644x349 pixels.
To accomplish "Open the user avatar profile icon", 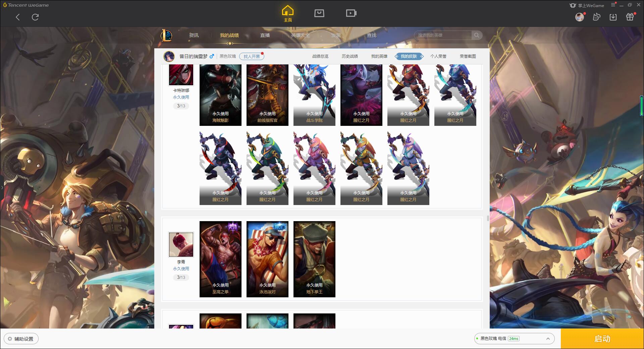I will [579, 17].
